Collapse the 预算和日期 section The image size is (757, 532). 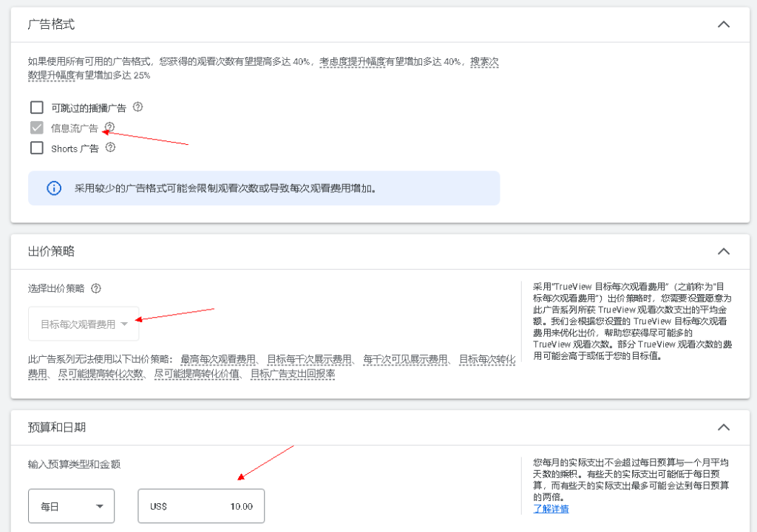click(x=723, y=427)
